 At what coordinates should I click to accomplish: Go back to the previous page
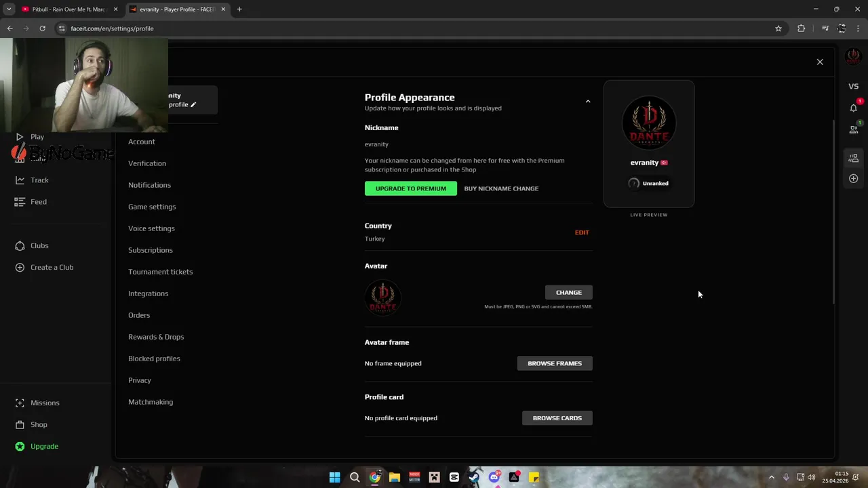(x=9, y=28)
